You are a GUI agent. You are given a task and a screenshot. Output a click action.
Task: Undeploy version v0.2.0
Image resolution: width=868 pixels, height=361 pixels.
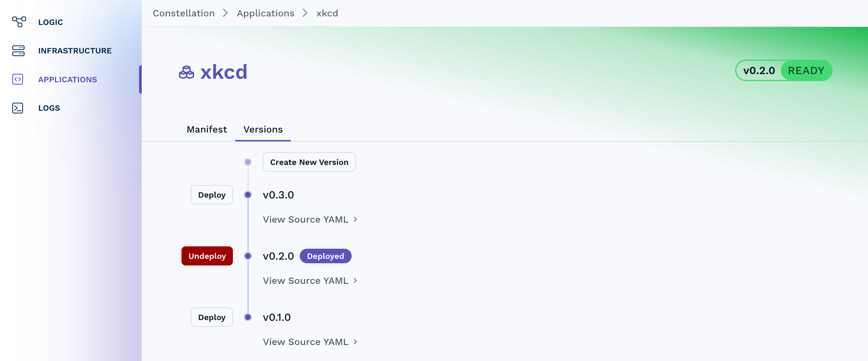(207, 256)
